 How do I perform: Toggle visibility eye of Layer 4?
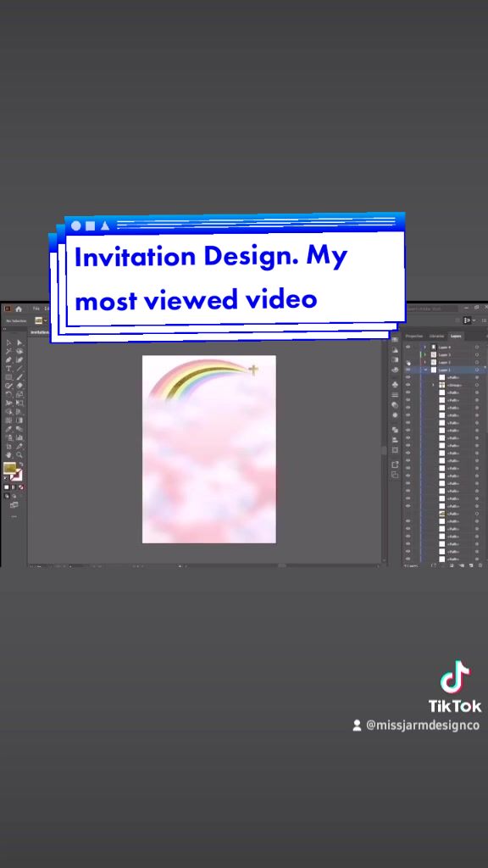[408, 347]
